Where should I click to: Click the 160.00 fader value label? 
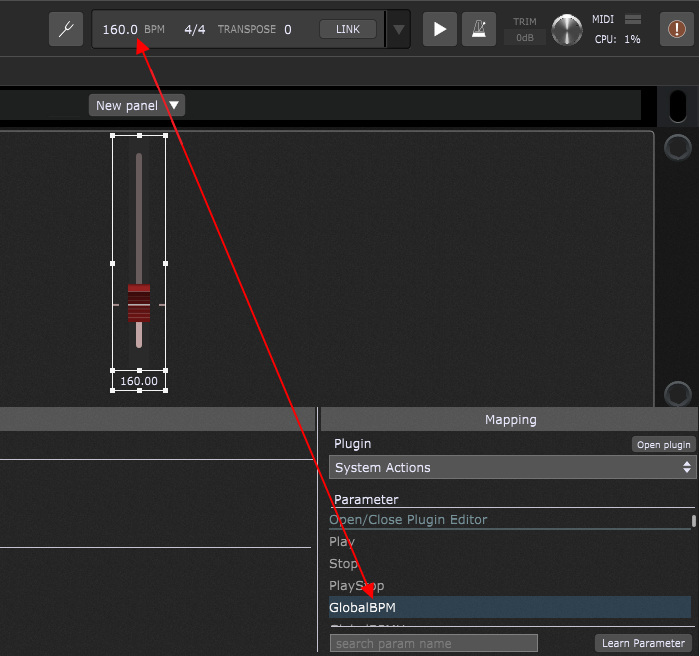[139, 381]
